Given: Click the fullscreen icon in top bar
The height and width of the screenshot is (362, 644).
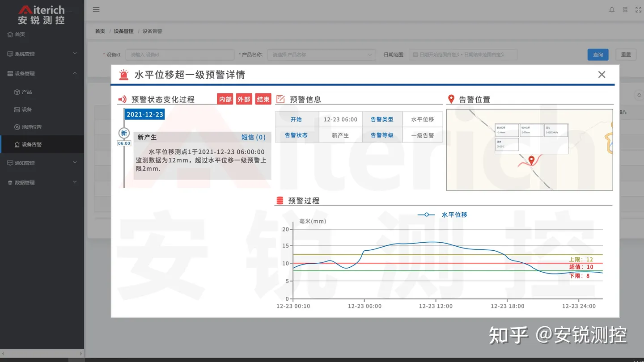Looking at the screenshot, I should [638, 9].
